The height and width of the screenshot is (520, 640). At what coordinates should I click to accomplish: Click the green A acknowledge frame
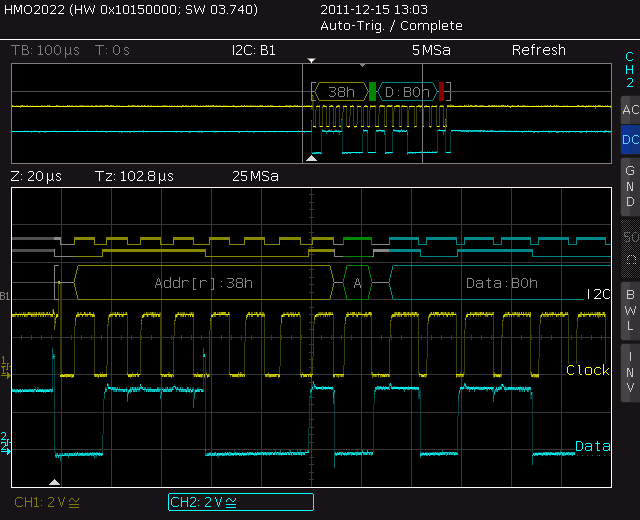pyautogui.click(x=358, y=282)
